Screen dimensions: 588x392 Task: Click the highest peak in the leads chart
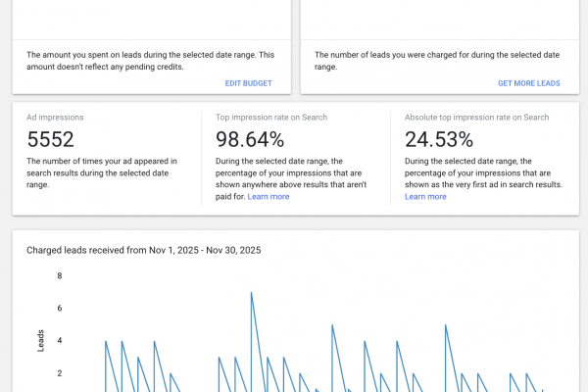pyautogui.click(x=252, y=292)
